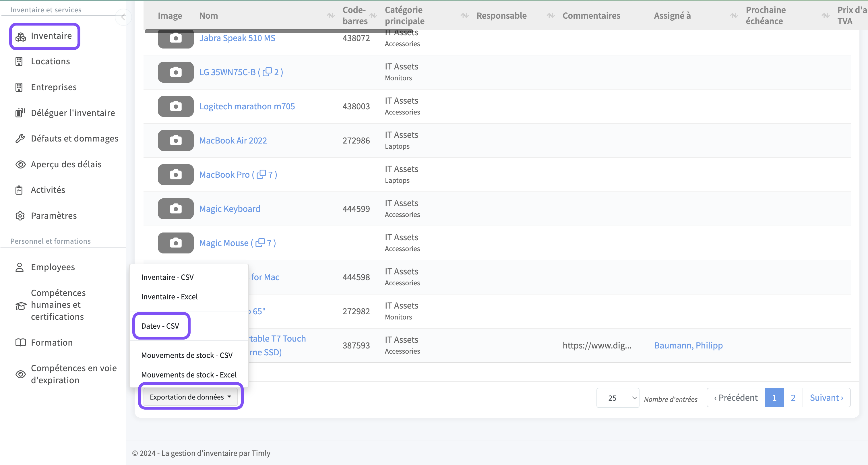This screenshot has width=868, height=465.
Task: Click the Locations building icon
Action: click(19, 61)
